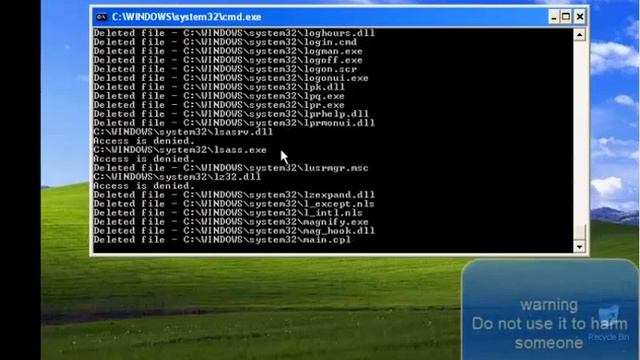Click the line deleting logon.scr

tap(225, 69)
